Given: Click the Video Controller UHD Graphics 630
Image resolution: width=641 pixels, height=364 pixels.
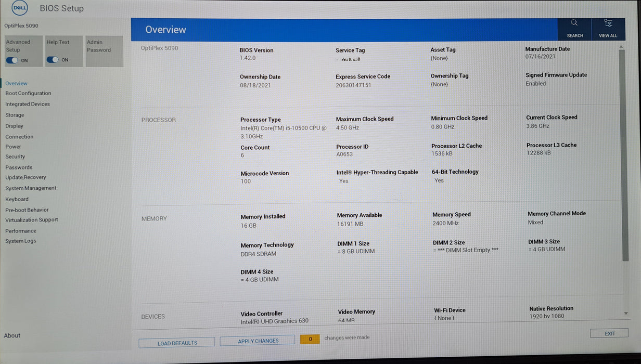Looking at the screenshot, I should [274, 321].
